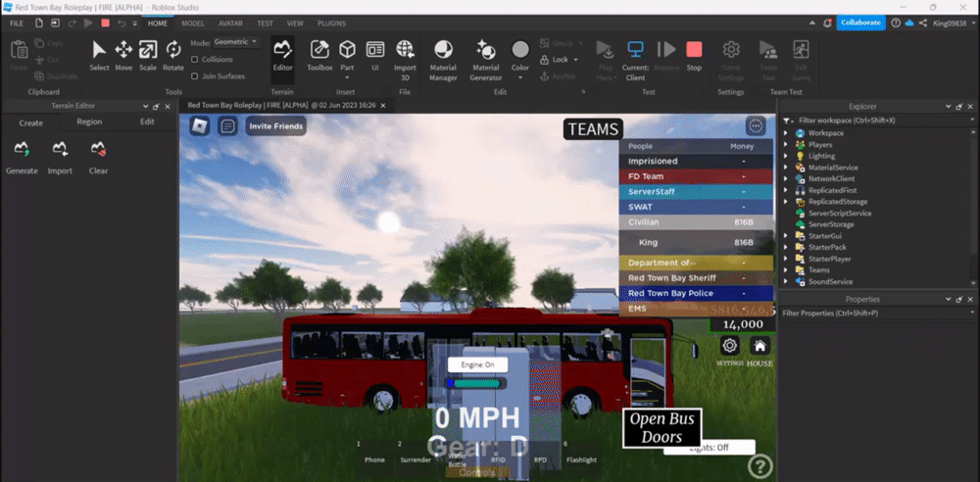The image size is (980, 482).
Task: Expand the ReplicatedStorage node
Action: [786, 201]
